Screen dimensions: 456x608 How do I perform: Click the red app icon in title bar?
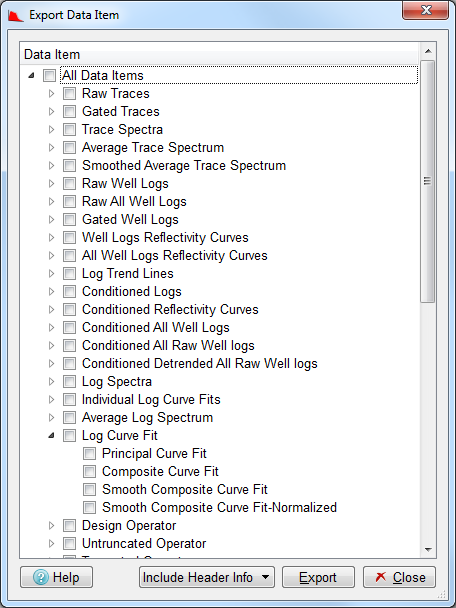click(16, 16)
